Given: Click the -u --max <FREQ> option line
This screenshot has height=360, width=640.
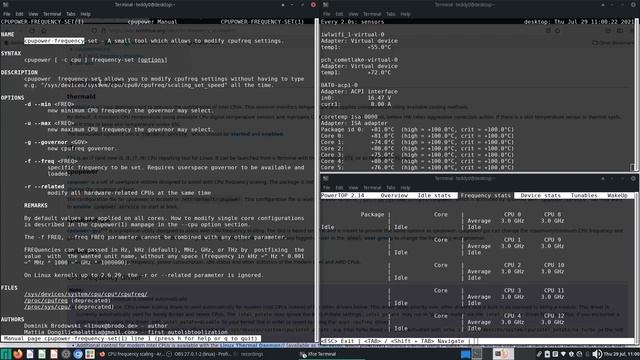Looking at the screenshot, I should coord(49,123).
